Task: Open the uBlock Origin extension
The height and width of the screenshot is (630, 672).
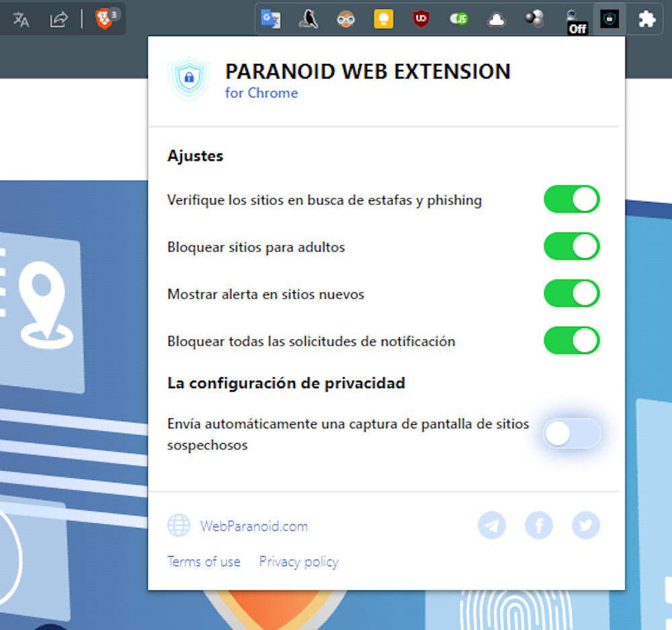Action: tap(421, 19)
